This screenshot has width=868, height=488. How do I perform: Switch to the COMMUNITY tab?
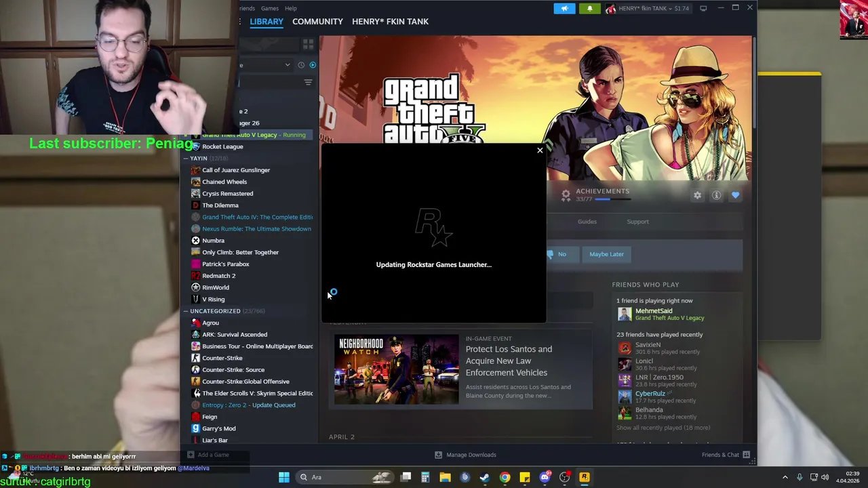coord(317,22)
